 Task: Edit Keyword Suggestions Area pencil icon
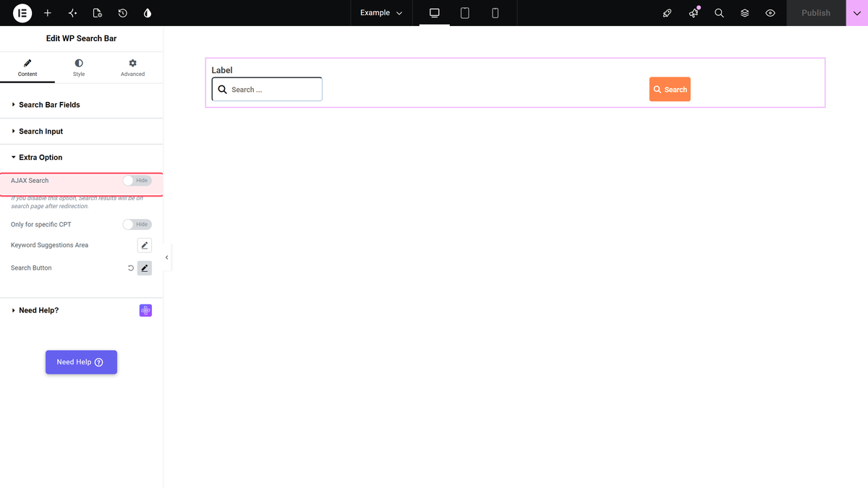coord(145,245)
